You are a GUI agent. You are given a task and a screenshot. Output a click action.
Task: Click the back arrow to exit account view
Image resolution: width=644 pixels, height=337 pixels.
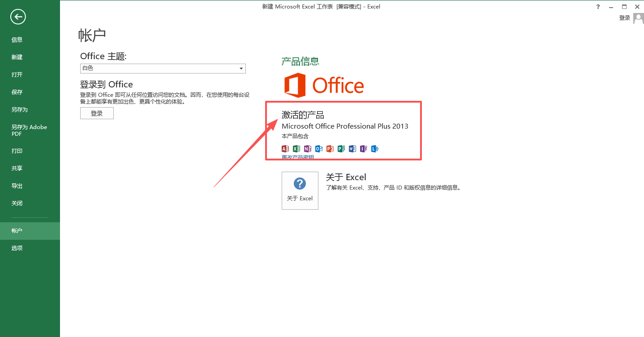[17, 17]
